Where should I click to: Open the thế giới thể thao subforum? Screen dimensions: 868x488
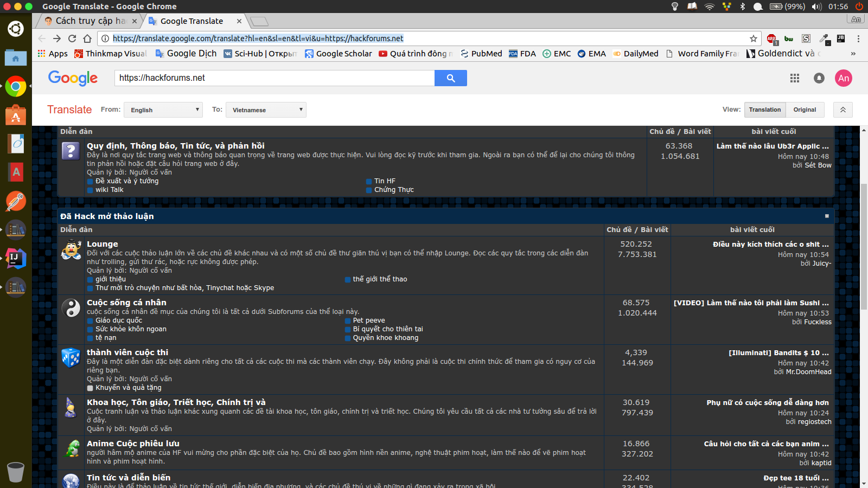pyautogui.click(x=380, y=279)
